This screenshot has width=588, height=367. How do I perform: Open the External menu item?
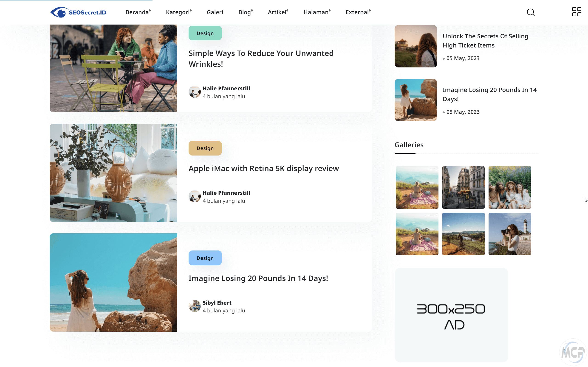[358, 12]
